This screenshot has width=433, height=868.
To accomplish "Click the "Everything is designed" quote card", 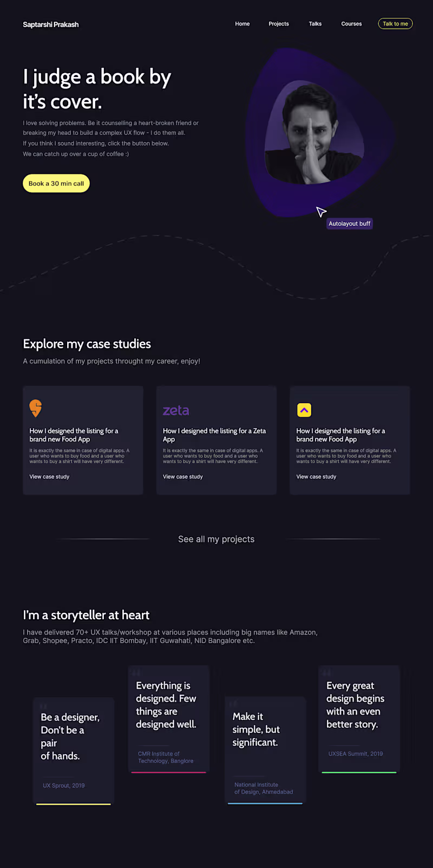I will pos(168,718).
